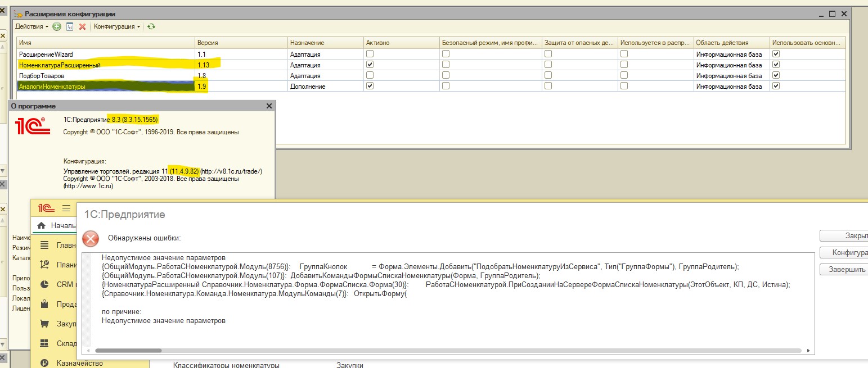Uncheck Активно for НоменклатураРасширенный
This screenshot has width=868, height=368.
point(370,65)
